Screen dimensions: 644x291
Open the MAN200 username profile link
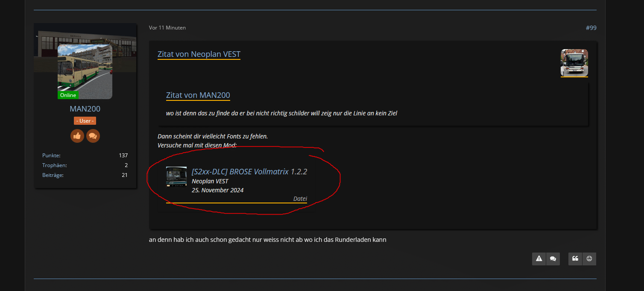(x=85, y=109)
